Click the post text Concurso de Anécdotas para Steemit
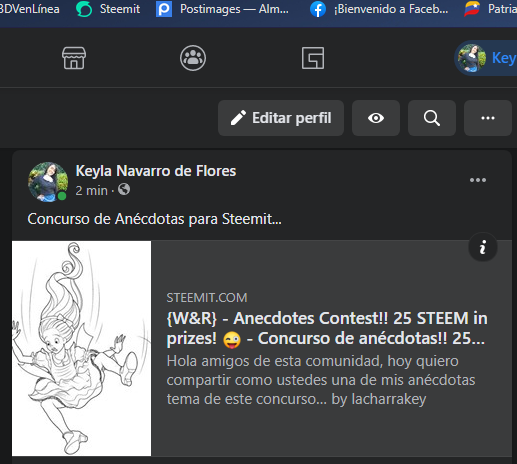 (x=154, y=219)
